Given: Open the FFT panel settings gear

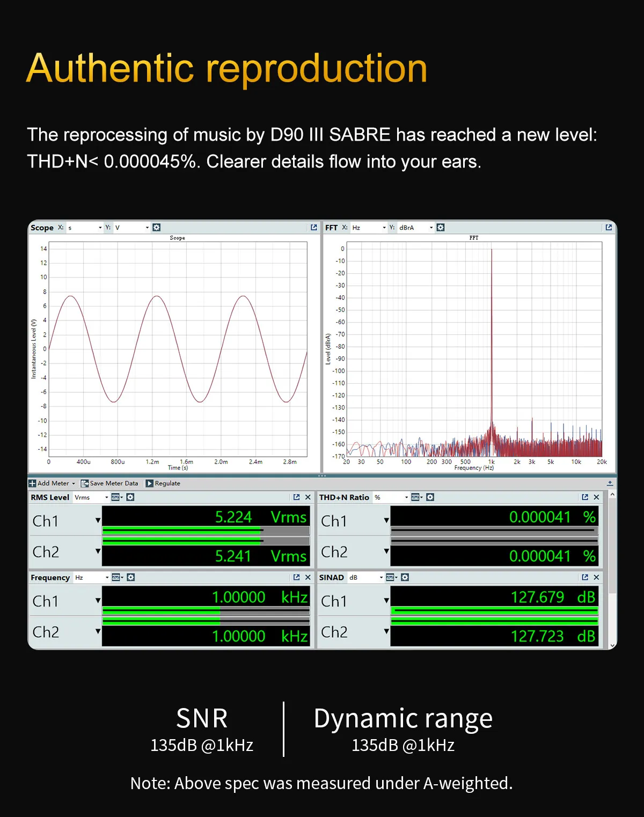Looking at the screenshot, I should (x=440, y=227).
